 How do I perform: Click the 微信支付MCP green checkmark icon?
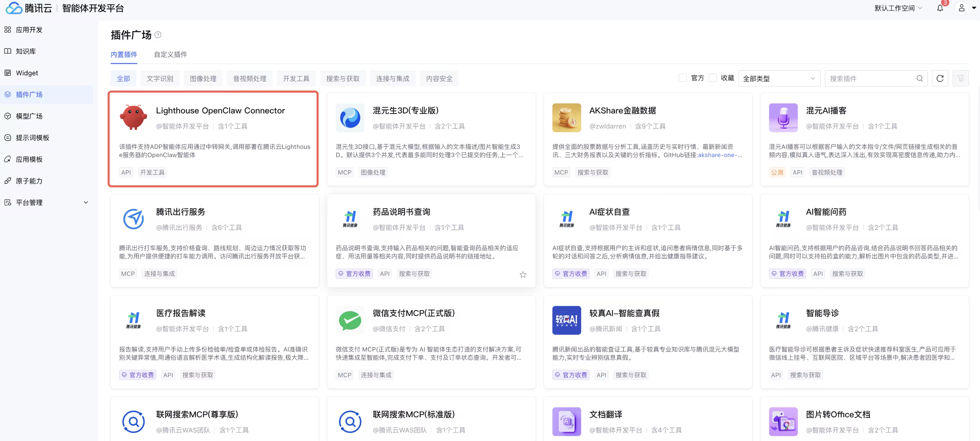point(350,320)
